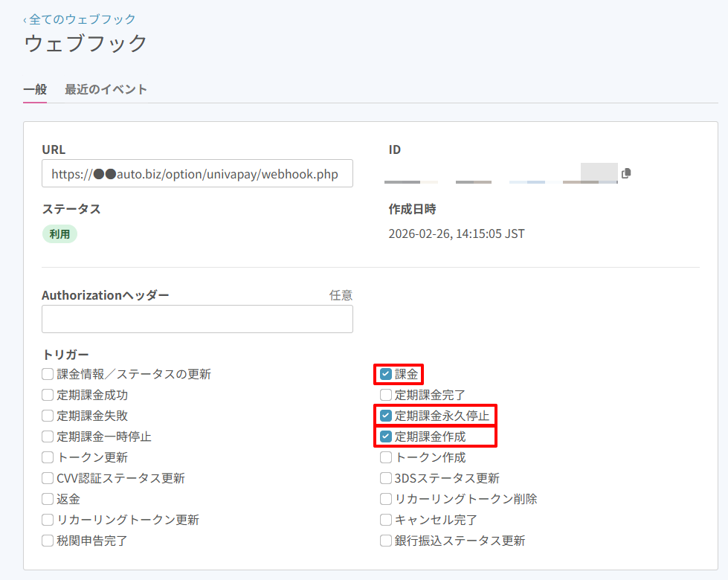
Task: Enable the 3DSステータス更新 trigger
Action: 386,478
